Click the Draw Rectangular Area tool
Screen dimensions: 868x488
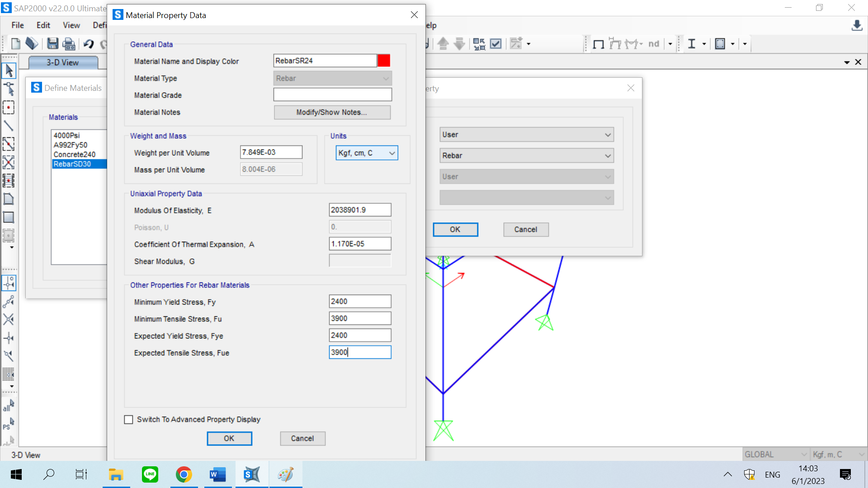9,217
